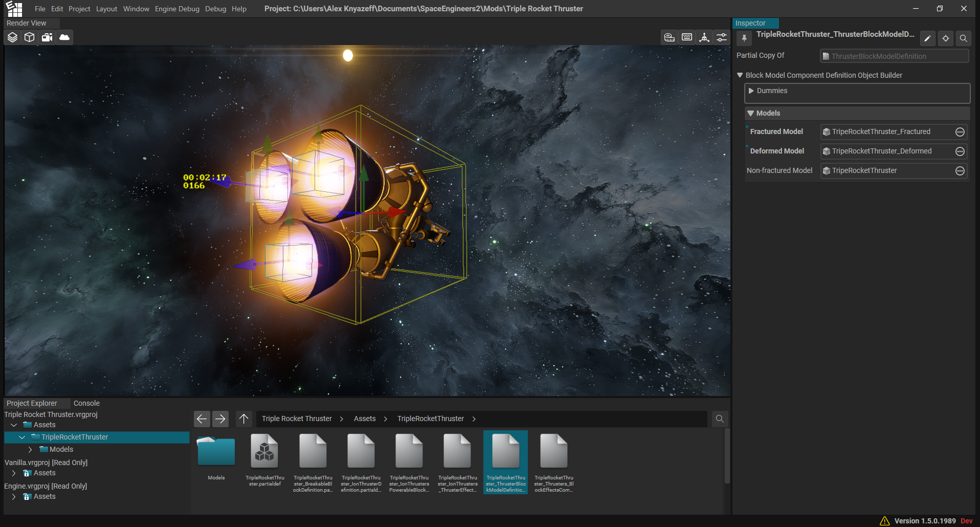The image size is (980, 527).
Task: Select the measuring tape tool icon
Action: pyautogui.click(x=670, y=37)
